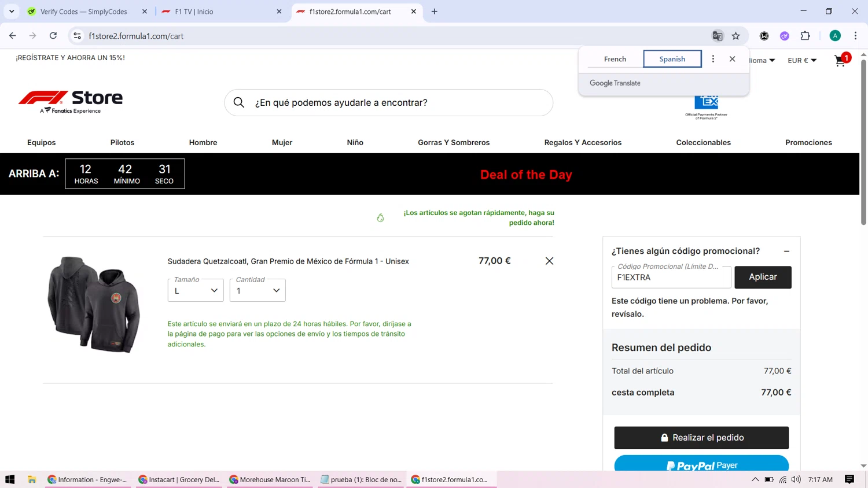Viewport: 868px width, 488px height.
Task: Bookmark this page with the star icon
Action: [736, 36]
